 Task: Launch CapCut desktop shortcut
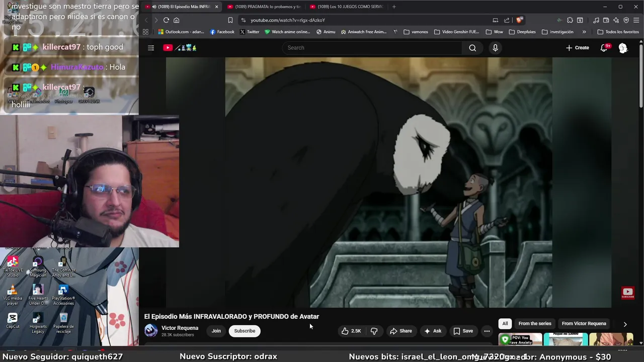13,321
